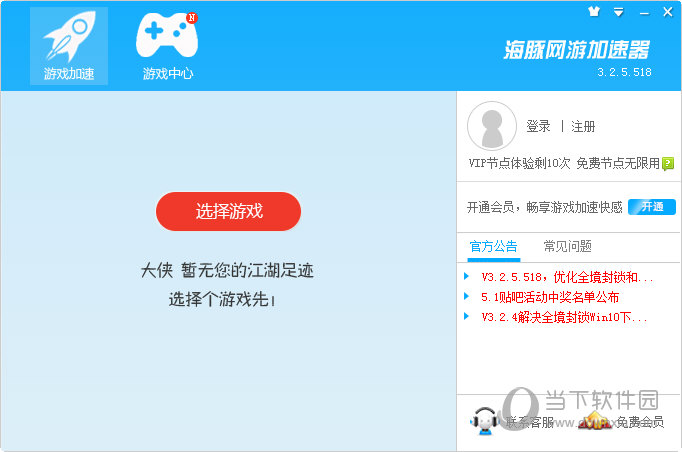Screen dimensions: 682x452
Task: Click the 登录 login link
Action: point(538,127)
